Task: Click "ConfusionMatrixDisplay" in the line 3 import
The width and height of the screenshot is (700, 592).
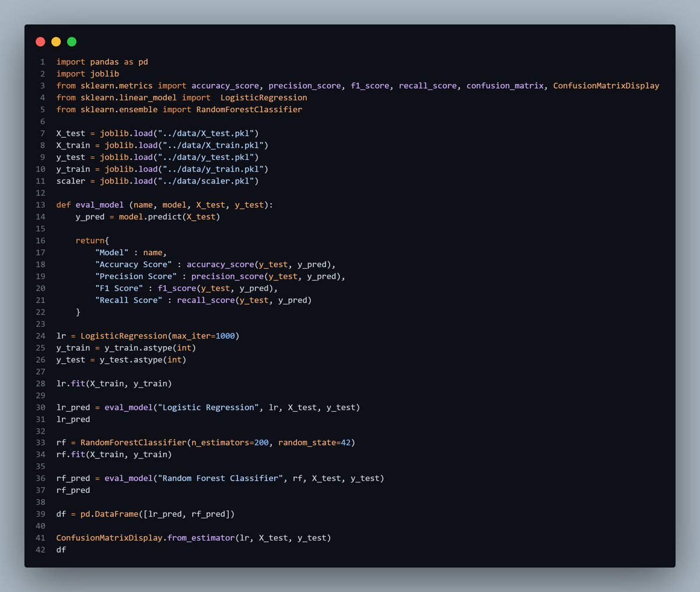Action: coord(606,86)
